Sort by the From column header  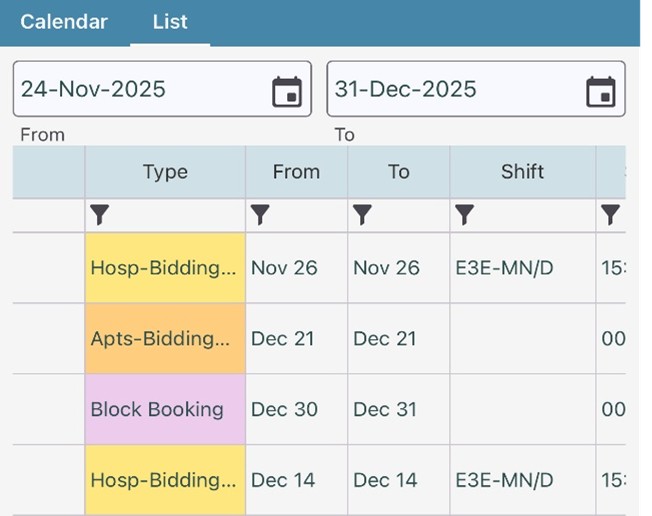(296, 172)
